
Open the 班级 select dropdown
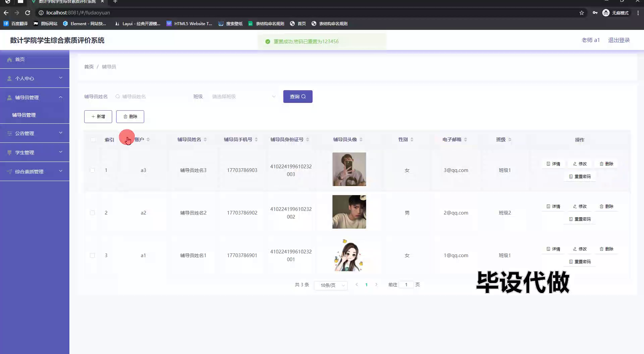tap(244, 97)
